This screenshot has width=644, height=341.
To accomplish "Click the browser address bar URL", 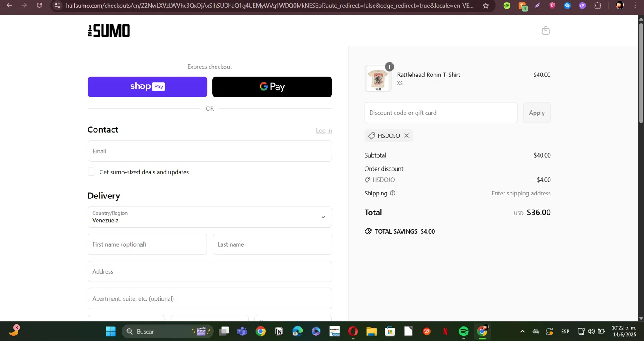I will pyautogui.click(x=270, y=6).
